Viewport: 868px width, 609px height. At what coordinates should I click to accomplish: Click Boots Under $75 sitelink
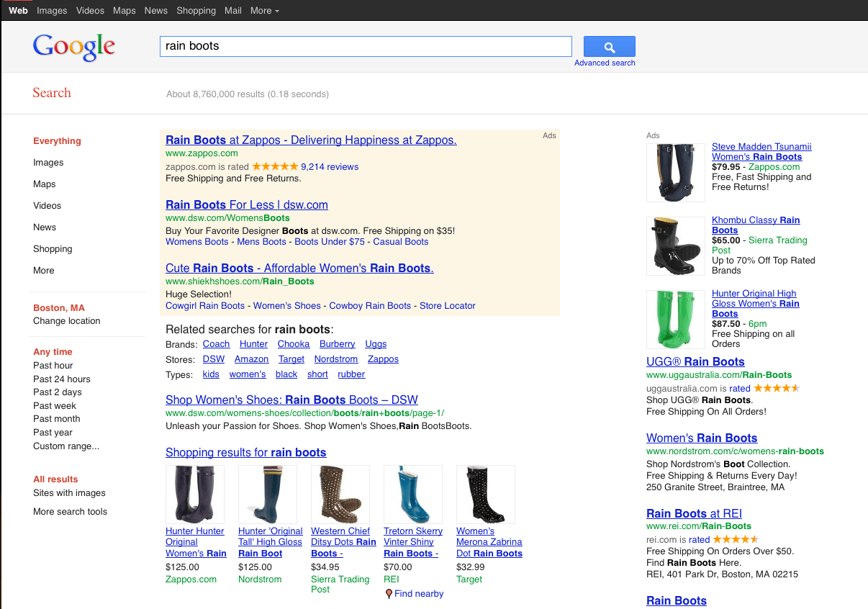click(330, 242)
